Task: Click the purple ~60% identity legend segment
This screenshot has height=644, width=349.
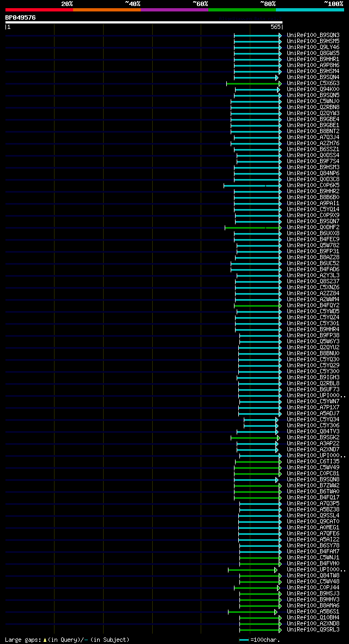Action: click(174, 9)
